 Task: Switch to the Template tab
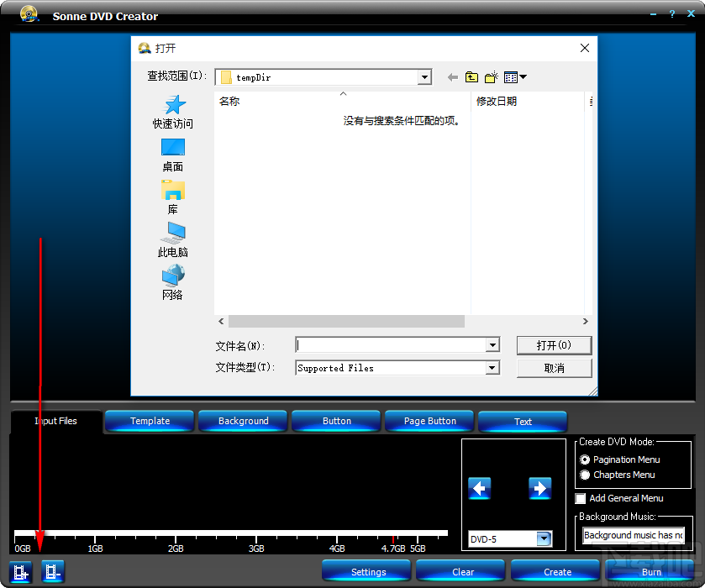click(149, 421)
